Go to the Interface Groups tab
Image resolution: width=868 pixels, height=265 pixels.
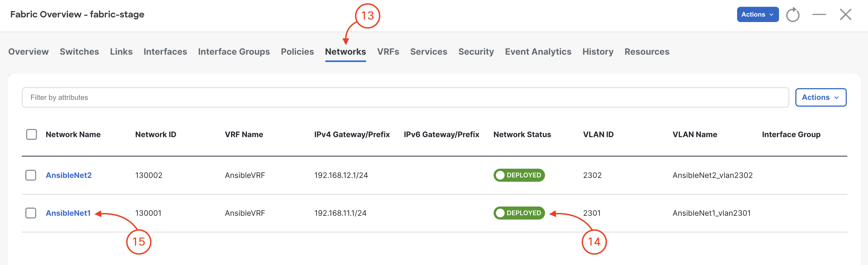(x=234, y=51)
